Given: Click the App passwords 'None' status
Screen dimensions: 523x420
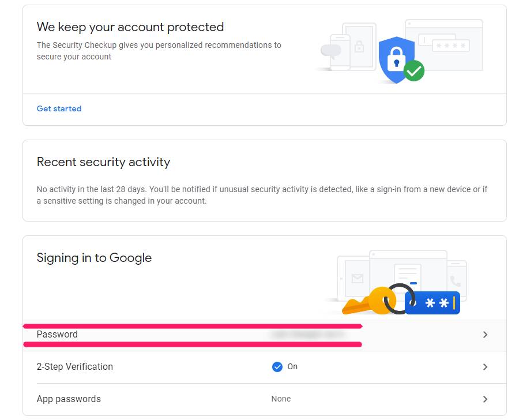Looking at the screenshot, I should pos(281,399).
